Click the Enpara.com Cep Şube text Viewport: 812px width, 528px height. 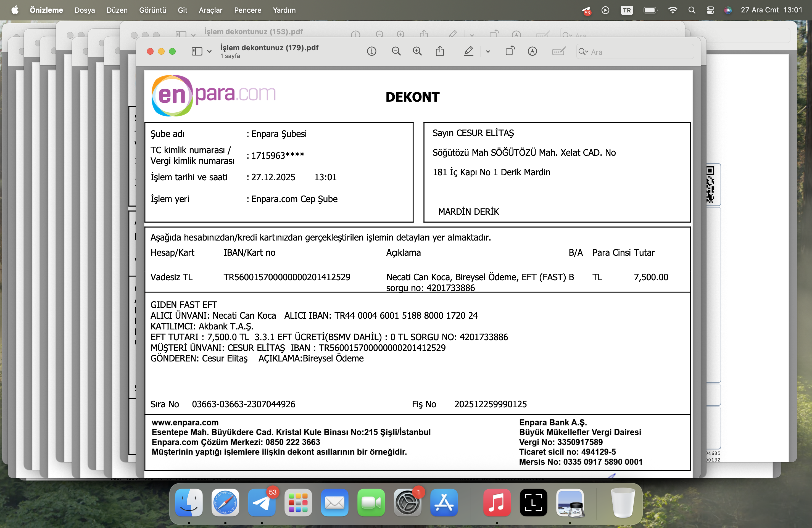(x=294, y=199)
